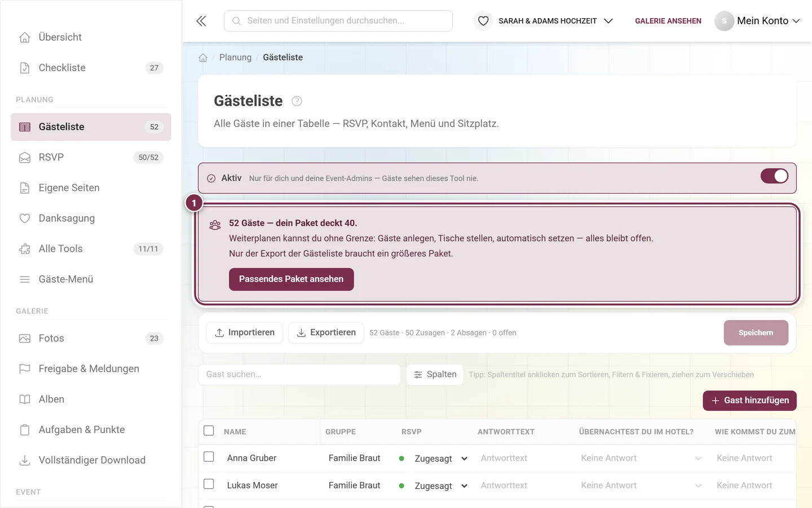This screenshot has width=812, height=508.
Task: Click the Eigene Seiten page icon
Action: (x=25, y=188)
